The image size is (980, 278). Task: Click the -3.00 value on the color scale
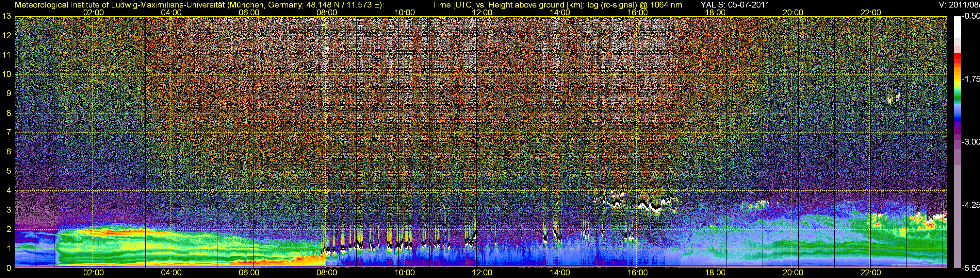(971, 142)
